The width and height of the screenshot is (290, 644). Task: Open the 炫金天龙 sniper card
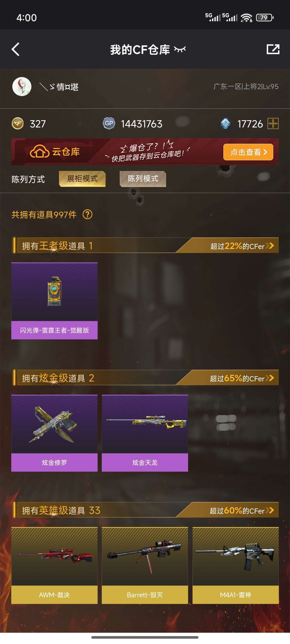click(x=145, y=433)
